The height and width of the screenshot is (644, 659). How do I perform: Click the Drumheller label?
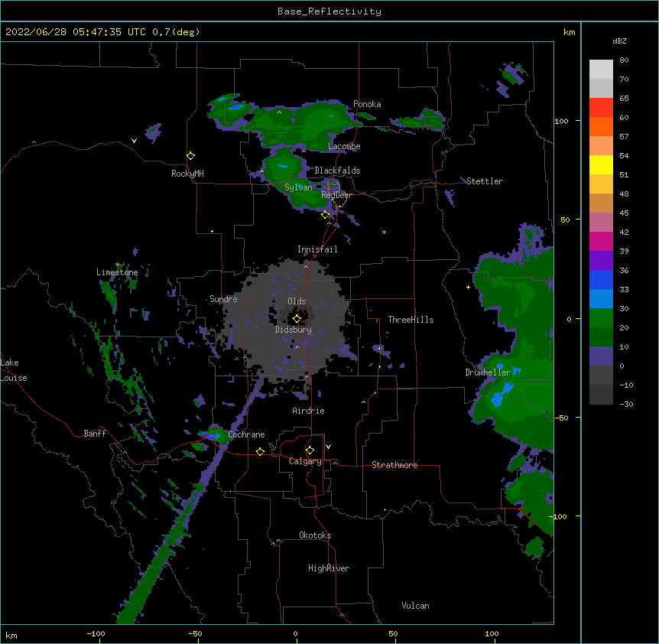click(x=488, y=372)
